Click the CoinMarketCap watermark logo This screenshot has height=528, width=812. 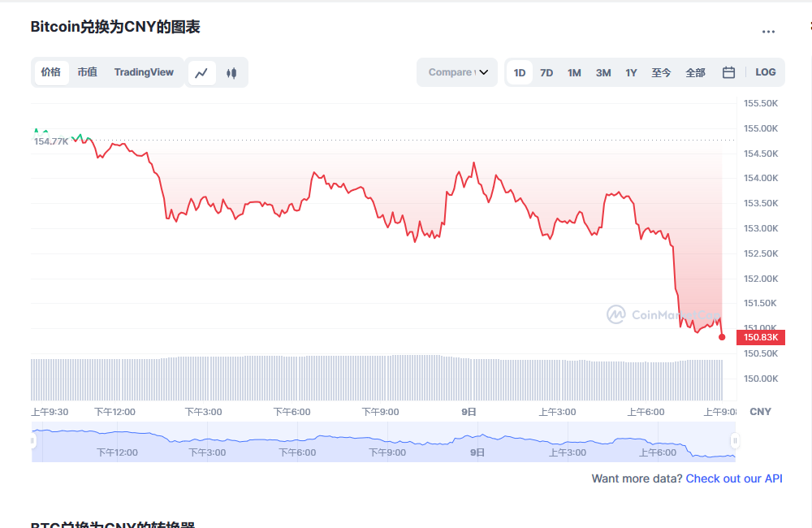tap(616, 314)
